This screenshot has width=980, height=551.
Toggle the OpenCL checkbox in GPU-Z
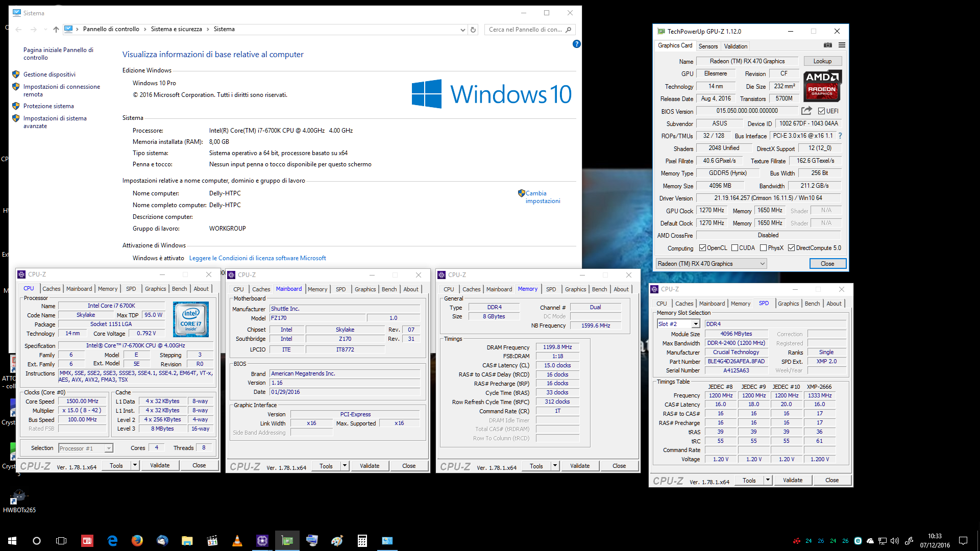pos(702,248)
